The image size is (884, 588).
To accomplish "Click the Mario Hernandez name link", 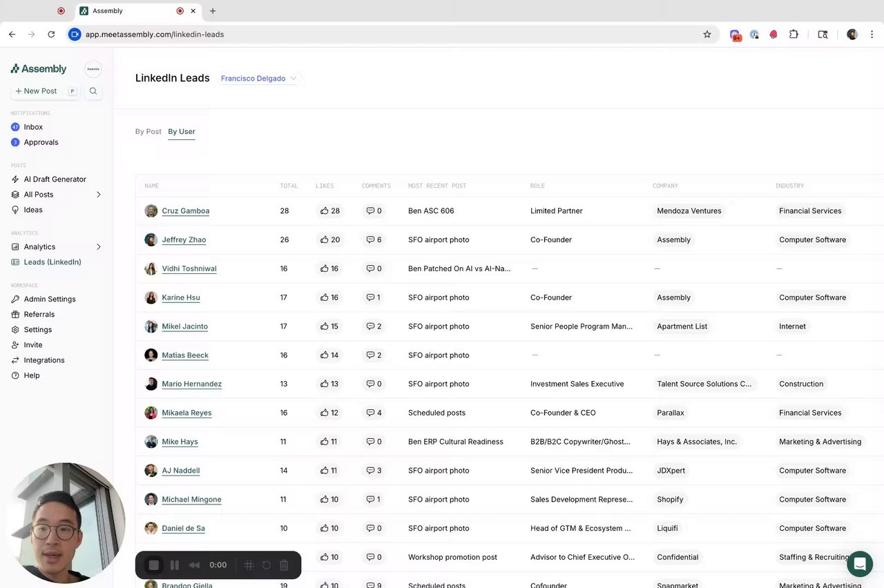I will [192, 384].
